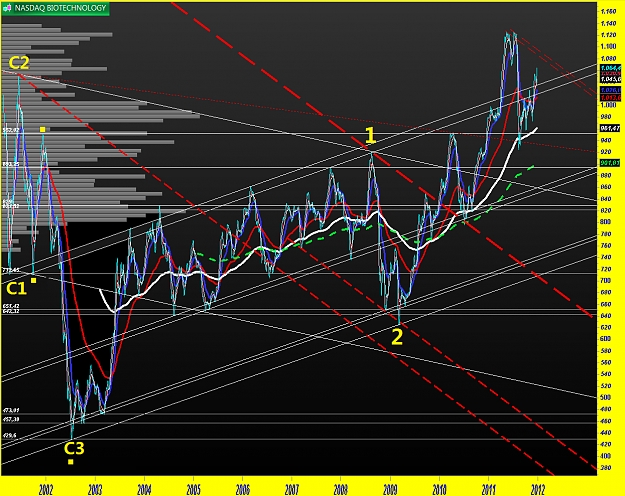
Task: Click the 800 price axis label
Action: [x=605, y=222]
